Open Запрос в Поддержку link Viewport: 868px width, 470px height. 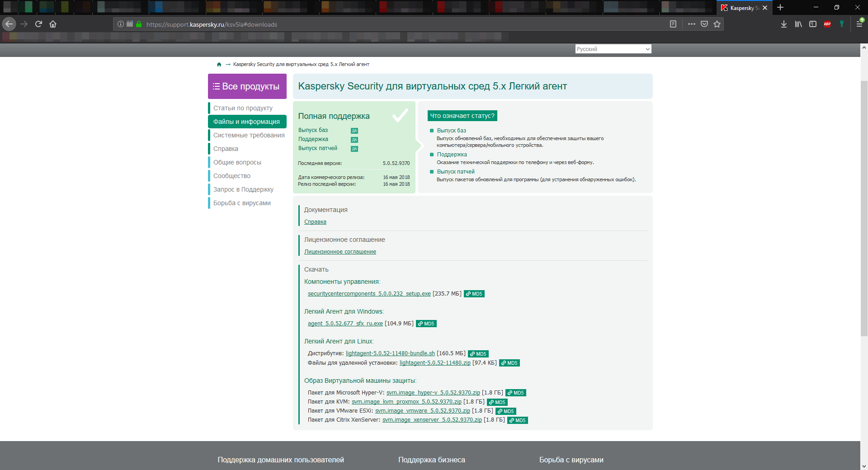tap(243, 189)
